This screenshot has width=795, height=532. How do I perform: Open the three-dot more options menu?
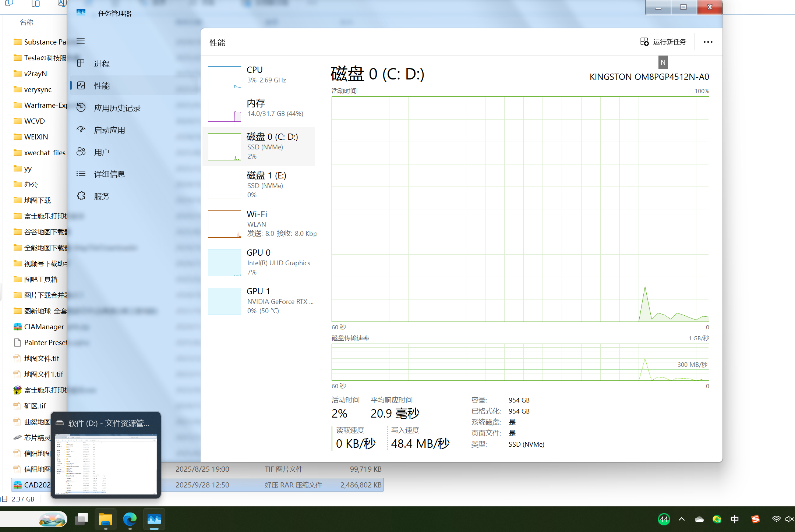click(708, 42)
